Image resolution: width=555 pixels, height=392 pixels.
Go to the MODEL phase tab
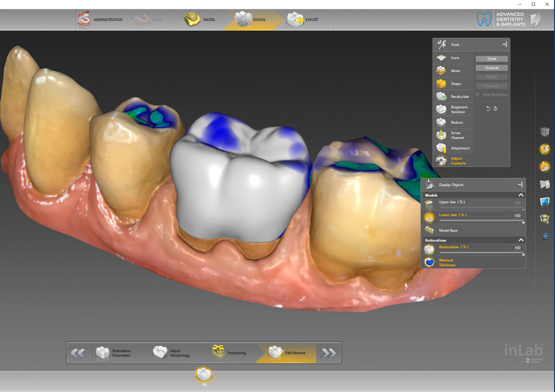pos(201,20)
